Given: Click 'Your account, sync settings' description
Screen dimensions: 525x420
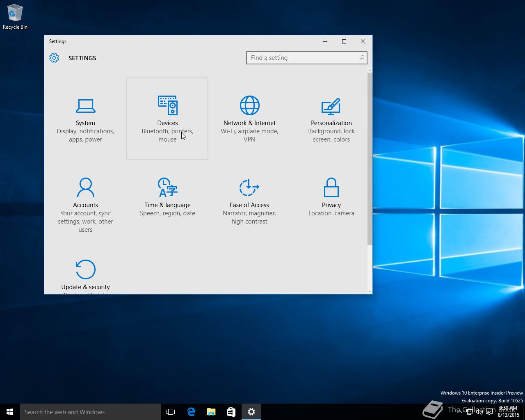Looking at the screenshot, I should [x=85, y=221].
